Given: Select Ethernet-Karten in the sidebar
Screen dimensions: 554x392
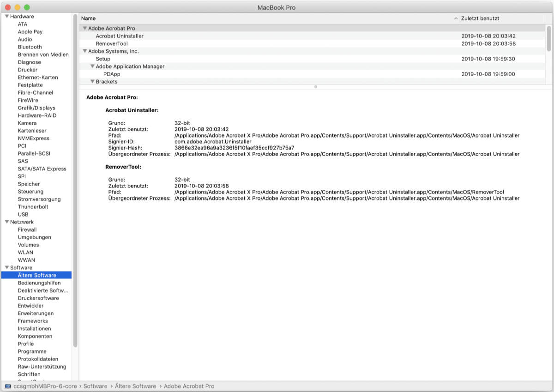Looking at the screenshot, I should click(38, 78).
